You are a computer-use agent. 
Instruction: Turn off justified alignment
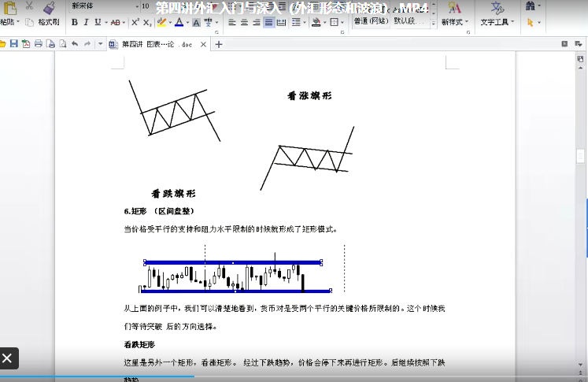pyautogui.click(x=268, y=23)
